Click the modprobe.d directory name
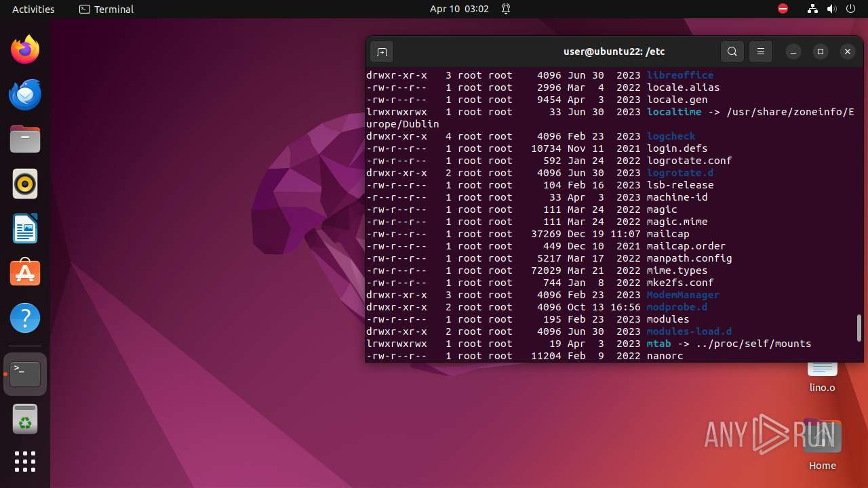The width and height of the screenshot is (868, 488). point(677,307)
